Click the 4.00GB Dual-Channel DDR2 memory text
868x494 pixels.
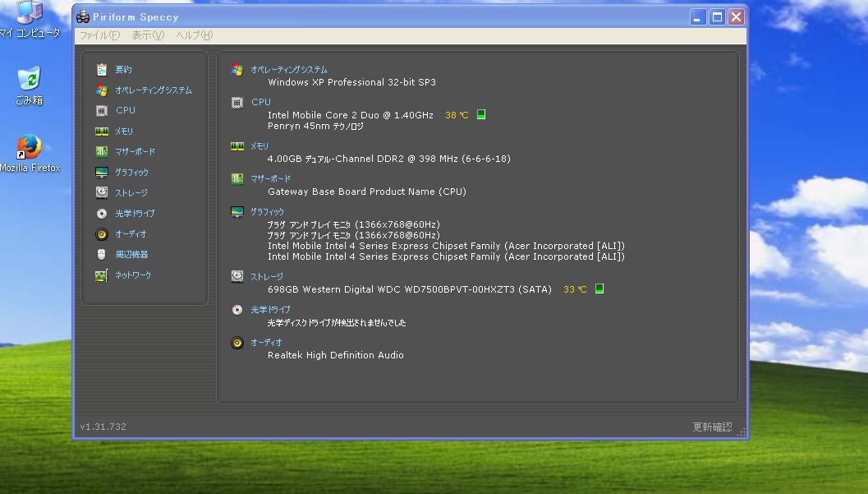[x=389, y=159]
